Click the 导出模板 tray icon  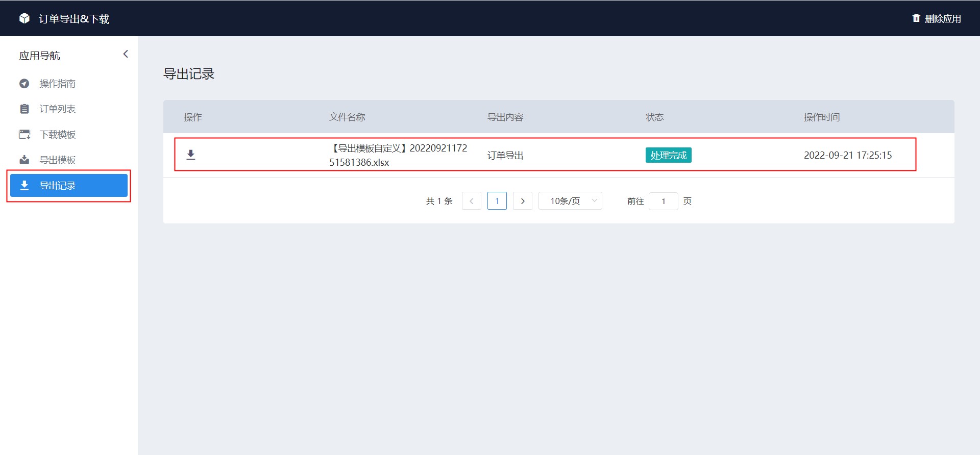point(24,160)
